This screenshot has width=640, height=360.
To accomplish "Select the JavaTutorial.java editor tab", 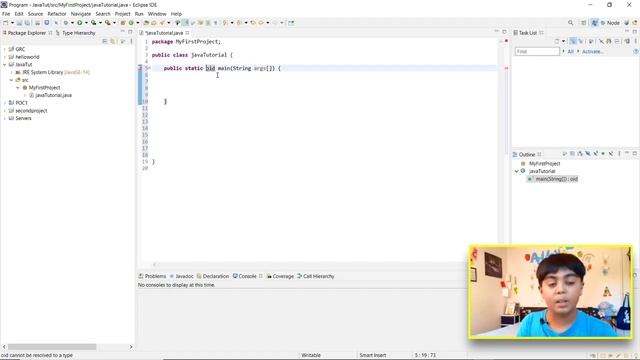I will pyautogui.click(x=164, y=33).
